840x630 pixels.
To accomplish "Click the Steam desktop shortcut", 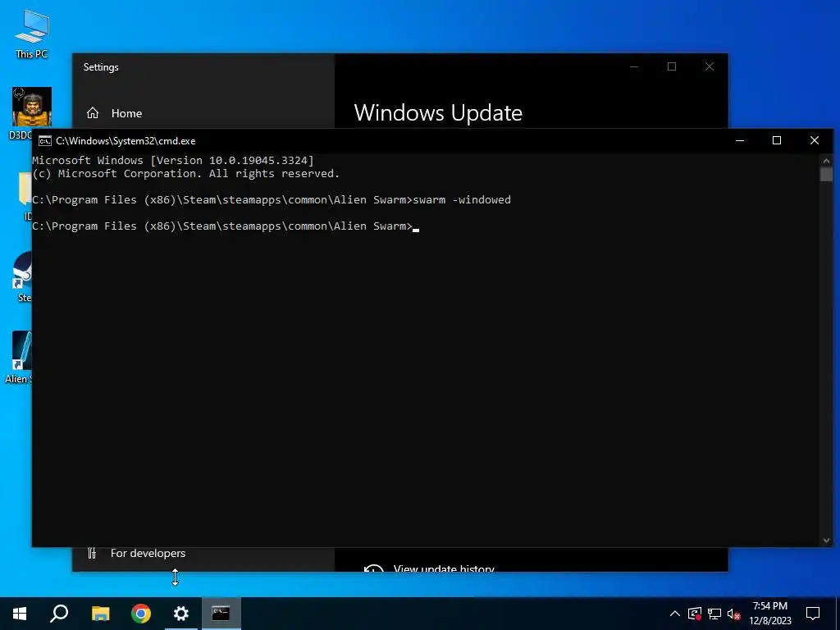I will [x=22, y=276].
